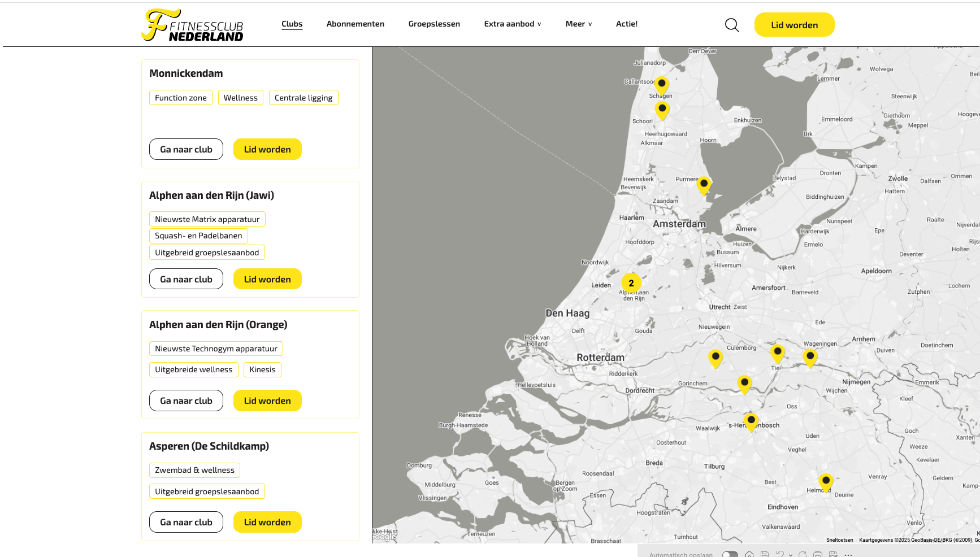Select the map pin near Wageningen
Viewport: 980px width, 557px height.
point(810,357)
